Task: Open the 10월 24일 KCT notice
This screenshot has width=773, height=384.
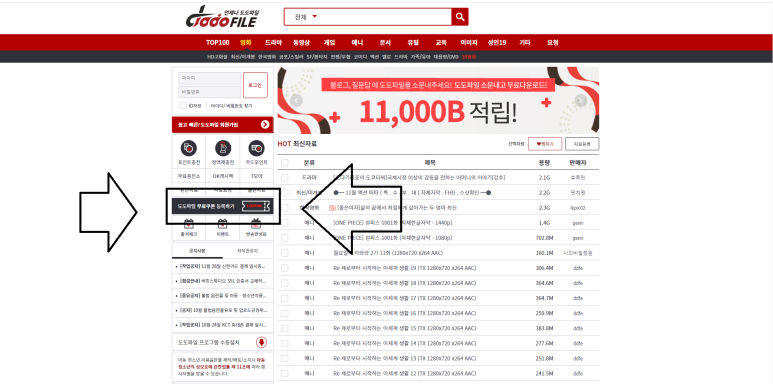Action: click(223, 325)
